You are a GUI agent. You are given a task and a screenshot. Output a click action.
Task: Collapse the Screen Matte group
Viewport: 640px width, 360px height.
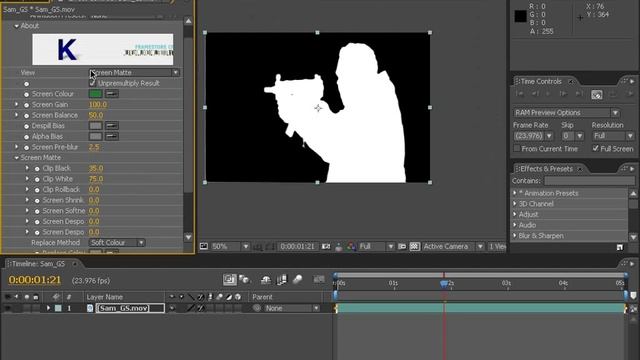click(17, 158)
